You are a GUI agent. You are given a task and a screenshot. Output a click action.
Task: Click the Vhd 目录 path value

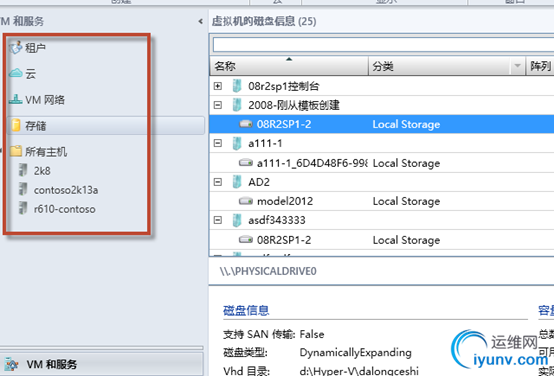point(359,371)
